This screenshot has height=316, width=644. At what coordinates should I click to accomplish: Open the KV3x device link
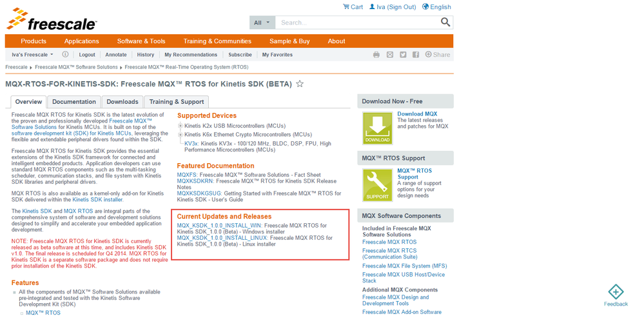point(191,144)
